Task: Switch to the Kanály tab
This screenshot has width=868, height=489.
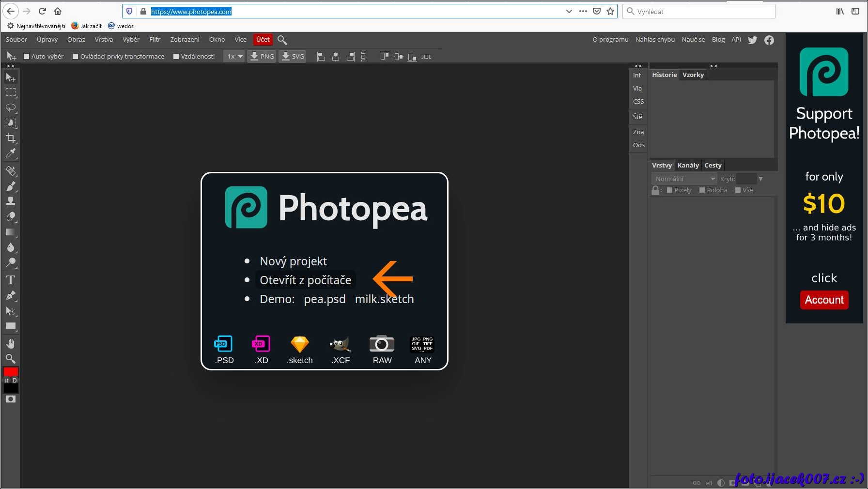Action: click(688, 166)
